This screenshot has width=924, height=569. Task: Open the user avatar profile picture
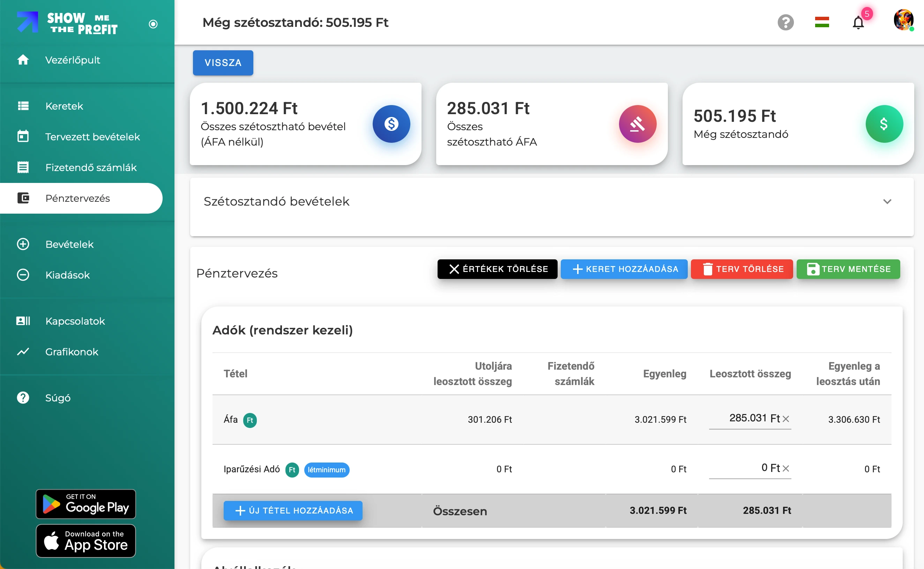[903, 20]
